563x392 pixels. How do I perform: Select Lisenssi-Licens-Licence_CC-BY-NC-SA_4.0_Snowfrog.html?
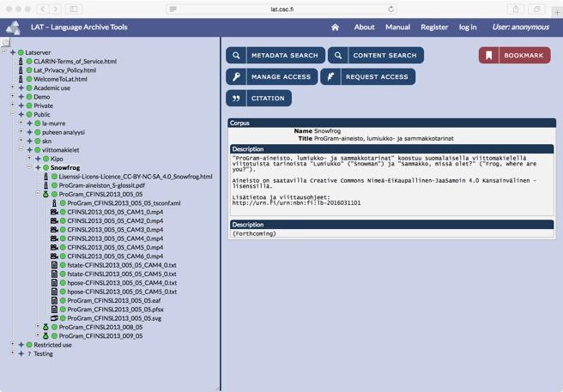(136, 177)
